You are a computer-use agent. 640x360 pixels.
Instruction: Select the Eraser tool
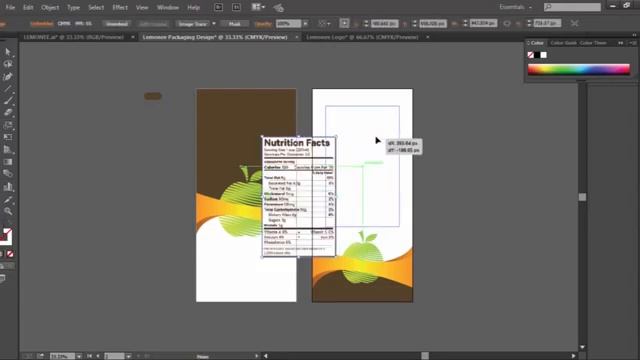pyautogui.click(x=8, y=113)
